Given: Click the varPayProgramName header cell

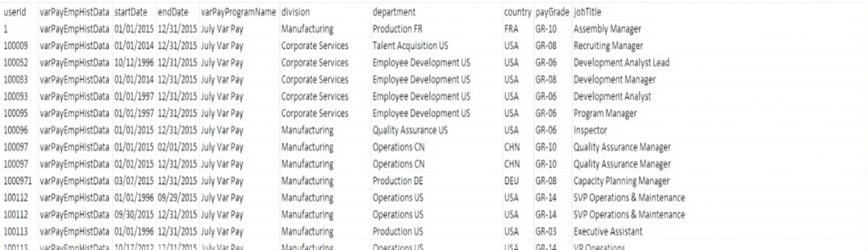Looking at the screenshot, I should (x=238, y=12).
